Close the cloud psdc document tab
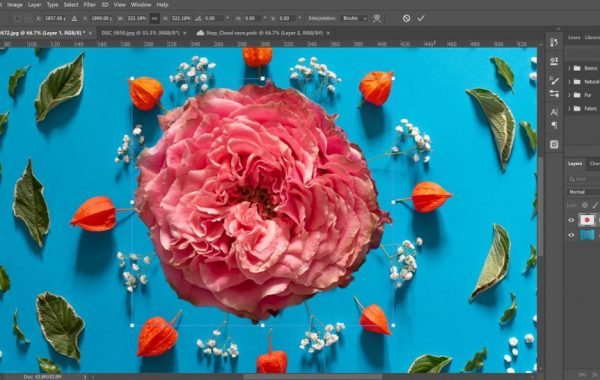This screenshot has width=600, height=380. [x=328, y=33]
